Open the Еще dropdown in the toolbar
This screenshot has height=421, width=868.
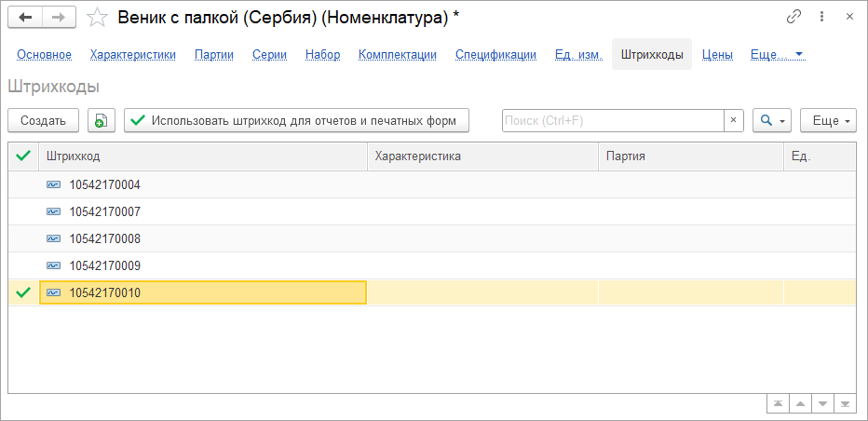[x=827, y=120]
